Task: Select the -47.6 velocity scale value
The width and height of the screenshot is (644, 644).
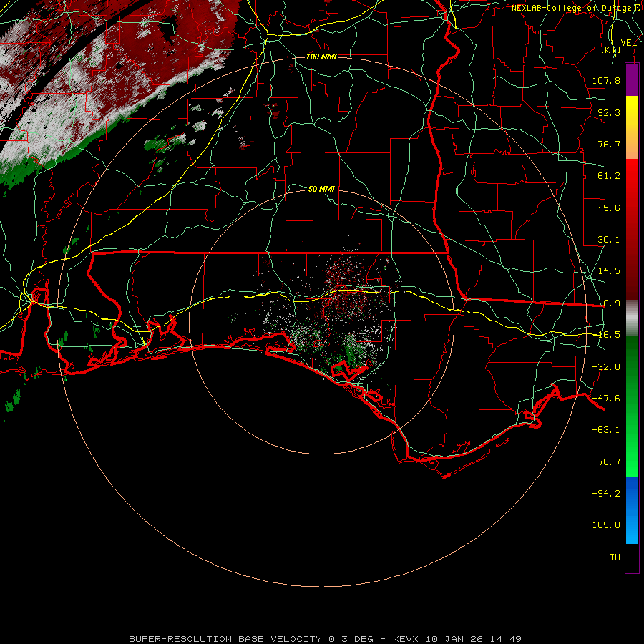Action: tap(606, 399)
